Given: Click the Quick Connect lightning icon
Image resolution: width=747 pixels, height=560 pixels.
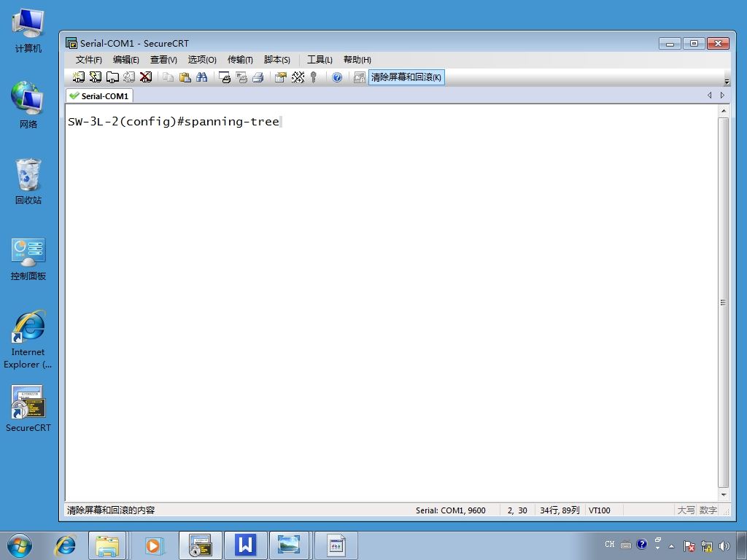Looking at the screenshot, I should coord(96,77).
